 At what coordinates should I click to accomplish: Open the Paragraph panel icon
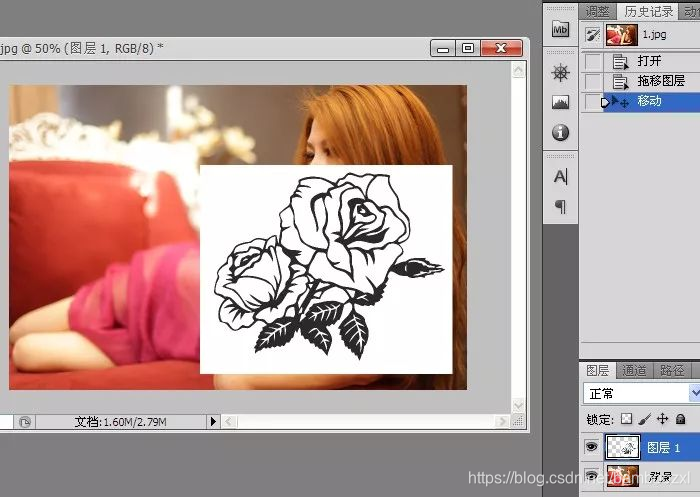click(x=560, y=206)
